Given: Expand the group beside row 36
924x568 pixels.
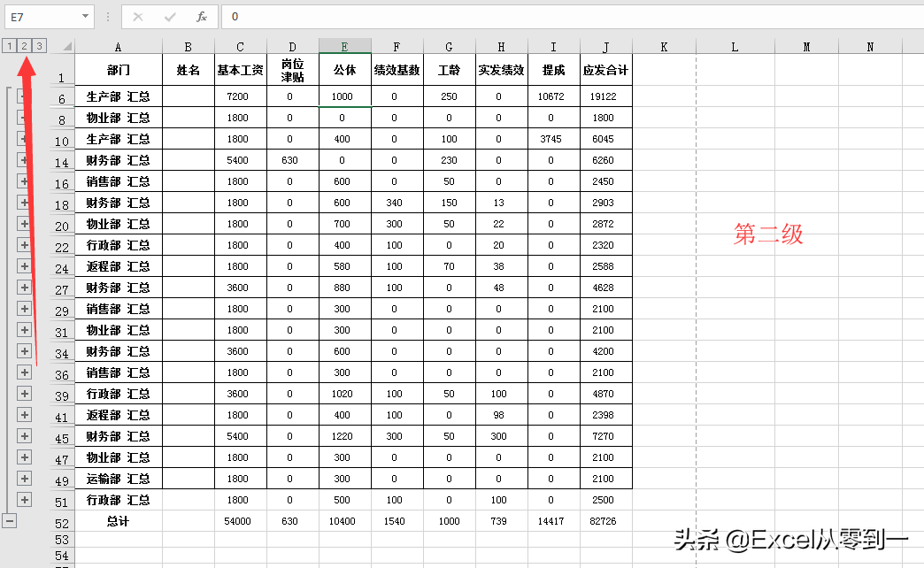Looking at the screenshot, I should click(x=24, y=372).
